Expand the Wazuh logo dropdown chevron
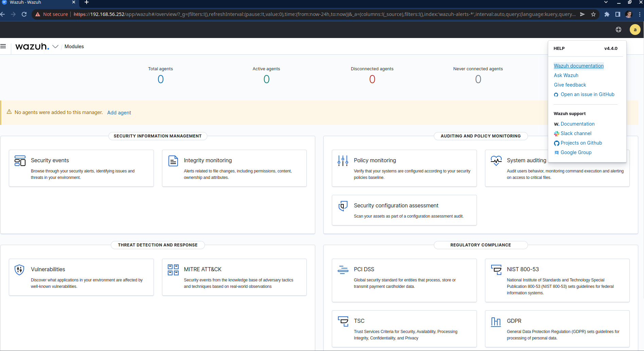Image resolution: width=644 pixels, height=351 pixels. pos(55,47)
